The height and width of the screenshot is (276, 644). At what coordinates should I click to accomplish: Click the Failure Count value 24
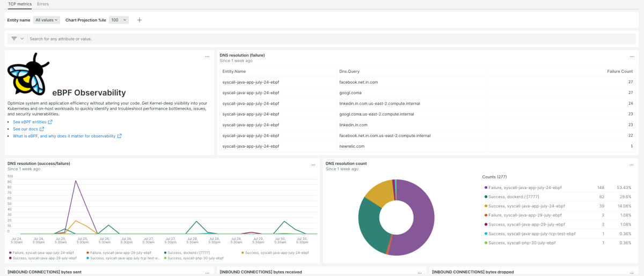click(x=631, y=104)
